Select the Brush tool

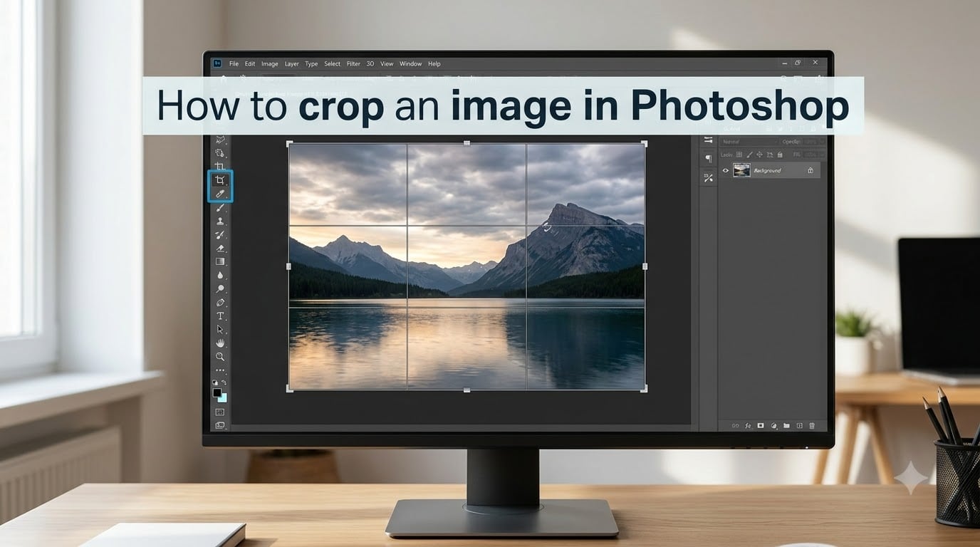pos(220,208)
